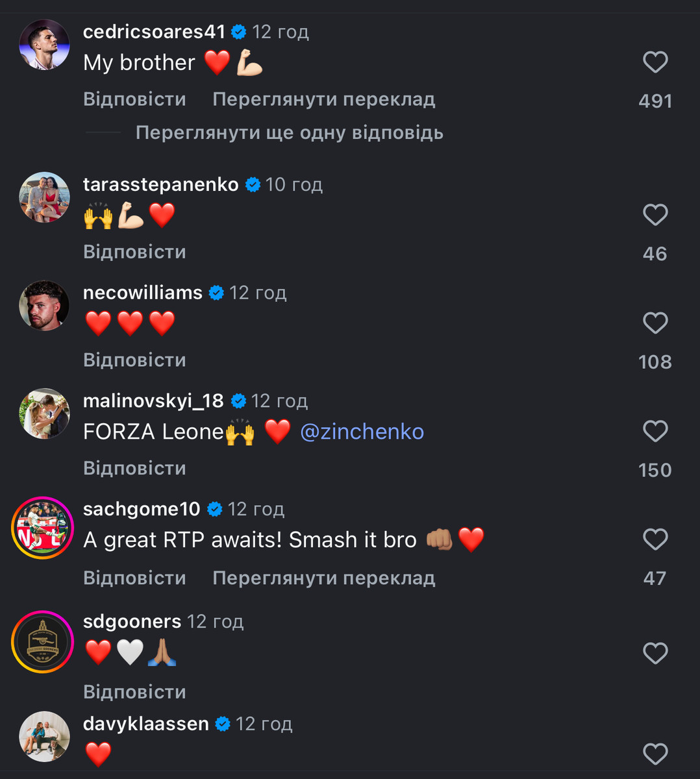Like davyklaassen's heart comment
Screen dimensions: 700x779
(x=655, y=754)
